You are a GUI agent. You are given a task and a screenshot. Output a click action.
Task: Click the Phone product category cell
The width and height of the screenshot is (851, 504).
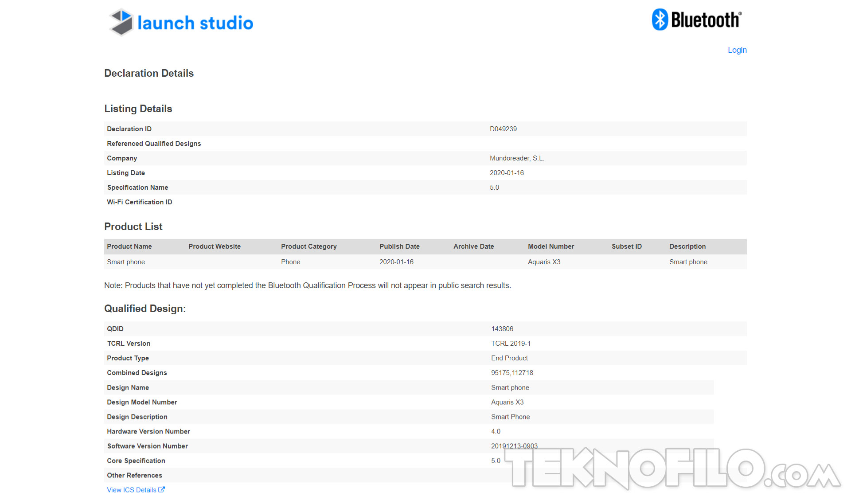pos(291,262)
